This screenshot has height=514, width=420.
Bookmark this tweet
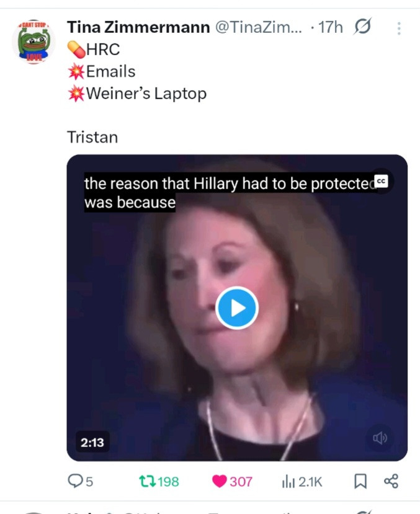pyautogui.click(x=360, y=481)
